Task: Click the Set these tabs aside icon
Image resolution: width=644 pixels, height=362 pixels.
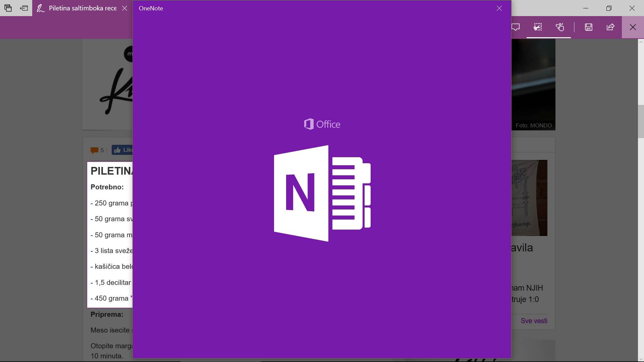Action: (24, 8)
